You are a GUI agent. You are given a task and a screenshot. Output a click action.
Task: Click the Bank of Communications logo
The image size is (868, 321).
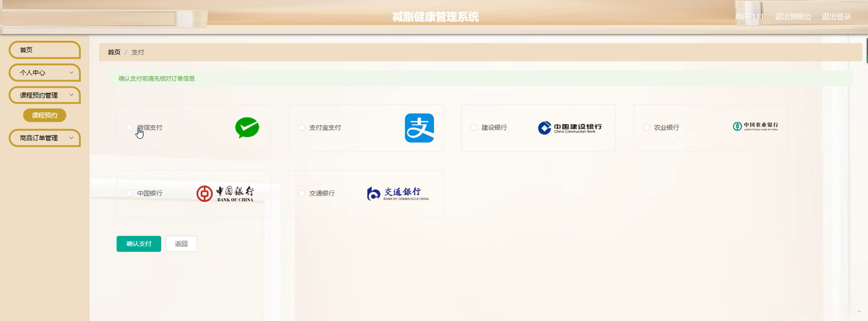pos(398,193)
